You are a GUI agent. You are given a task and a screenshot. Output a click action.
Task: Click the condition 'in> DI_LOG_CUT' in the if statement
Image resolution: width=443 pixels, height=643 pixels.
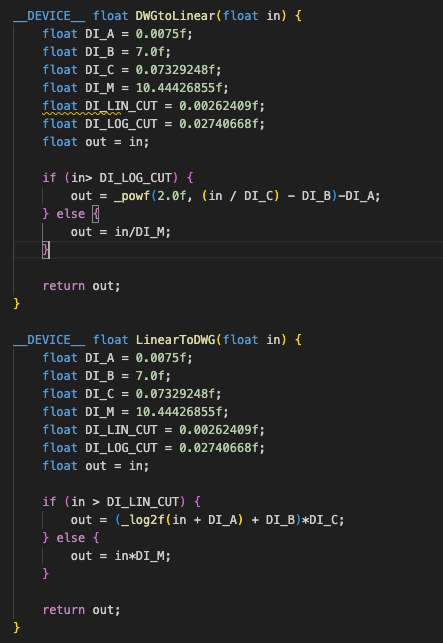point(121,178)
